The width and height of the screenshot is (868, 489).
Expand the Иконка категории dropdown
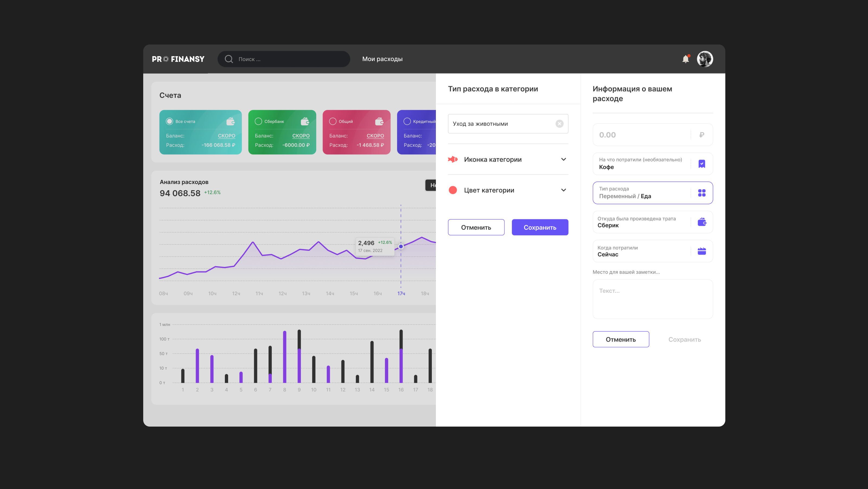[x=564, y=159]
